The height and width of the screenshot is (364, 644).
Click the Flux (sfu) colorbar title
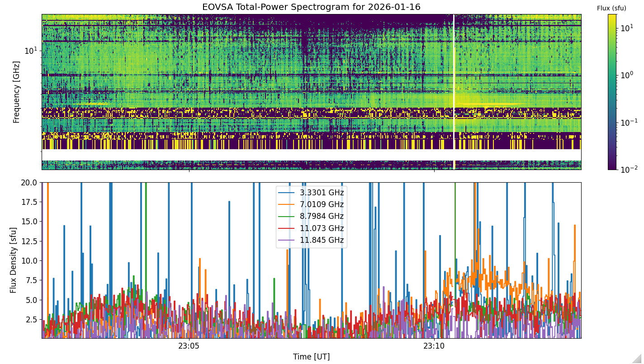(x=611, y=8)
